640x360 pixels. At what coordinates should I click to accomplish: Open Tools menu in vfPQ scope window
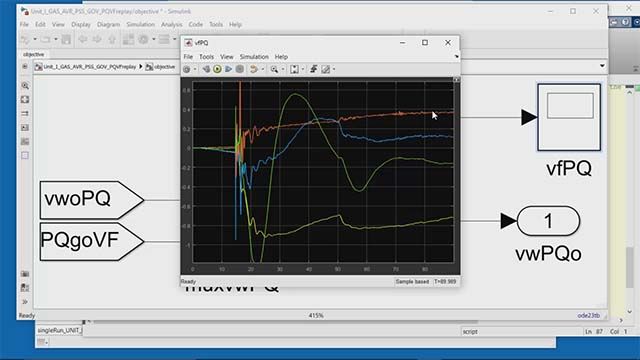tap(206, 57)
